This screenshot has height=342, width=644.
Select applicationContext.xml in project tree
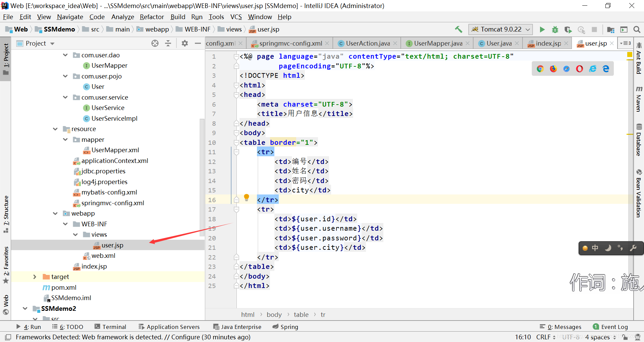pyautogui.click(x=114, y=161)
